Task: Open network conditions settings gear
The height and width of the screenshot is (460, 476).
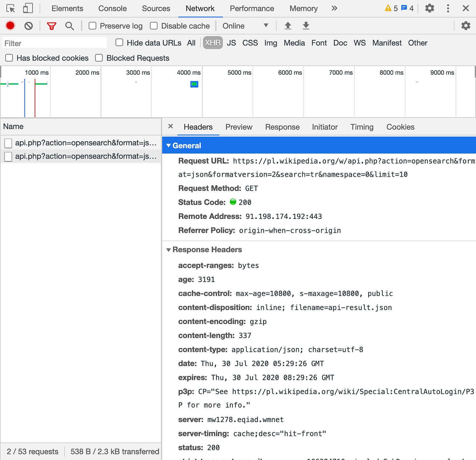Action: (x=465, y=25)
